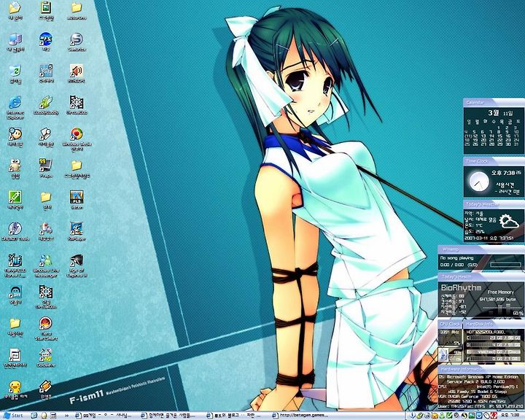The height and width of the screenshot is (420, 525).
Task: Click the Start button
Action: click(x=12, y=416)
